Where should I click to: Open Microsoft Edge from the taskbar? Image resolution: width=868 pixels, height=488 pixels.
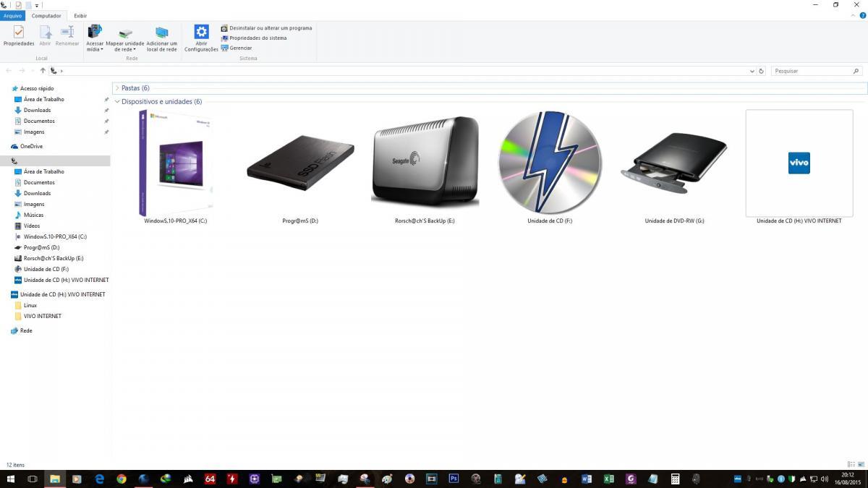(99, 479)
